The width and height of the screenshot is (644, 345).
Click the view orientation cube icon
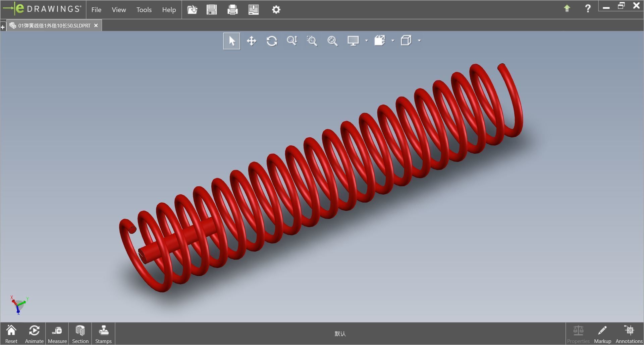406,41
